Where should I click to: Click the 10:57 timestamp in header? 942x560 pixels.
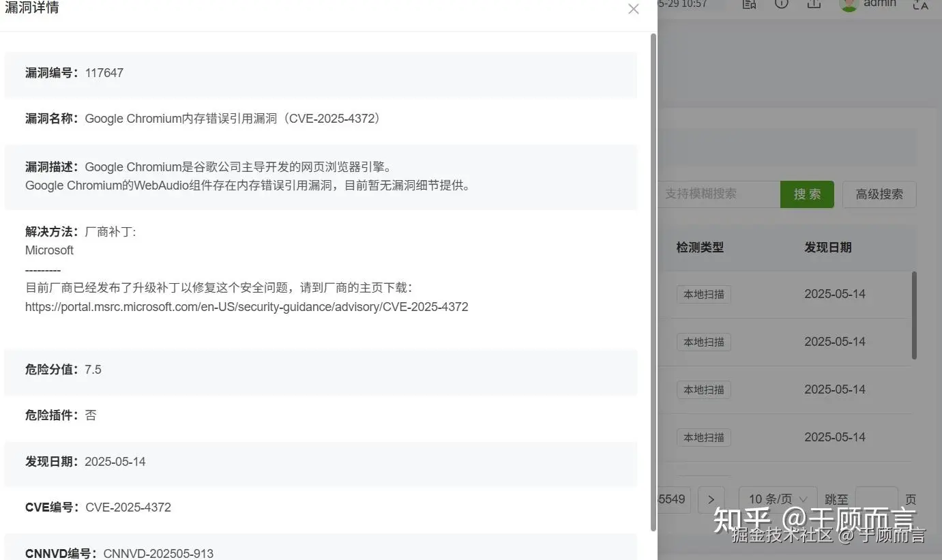coord(693,3)
